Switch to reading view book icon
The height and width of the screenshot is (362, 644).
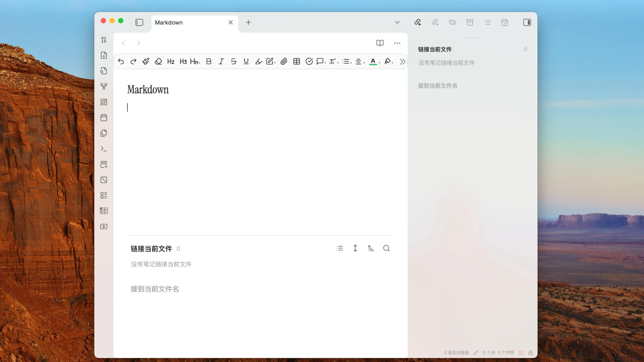380,43
